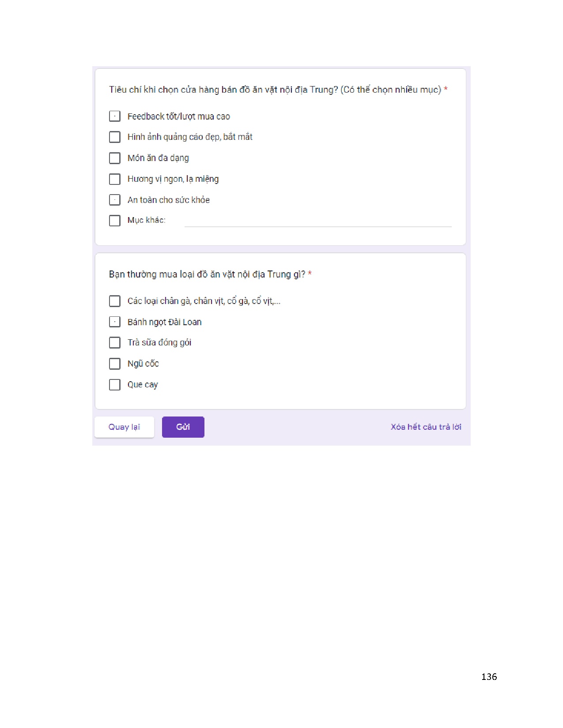Tick the 'Các loại chân gà, chân vịt' checkbox
Viewport: 563px width, 728px height.
(115, 301)
